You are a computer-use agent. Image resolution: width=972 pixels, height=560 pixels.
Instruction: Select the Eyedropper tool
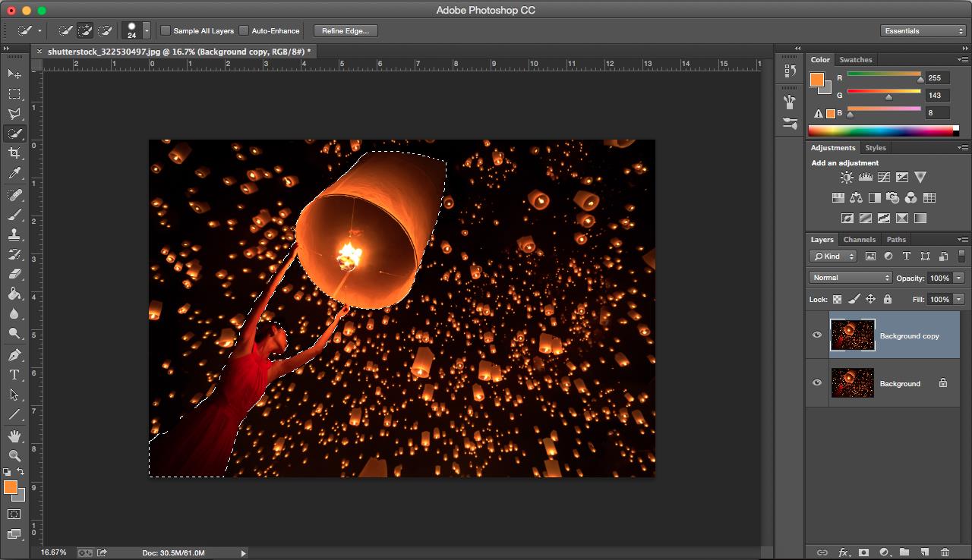coord(14,175)
